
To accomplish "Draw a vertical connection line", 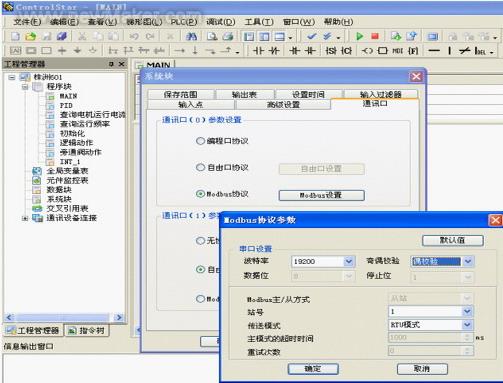I will [450, 51].
